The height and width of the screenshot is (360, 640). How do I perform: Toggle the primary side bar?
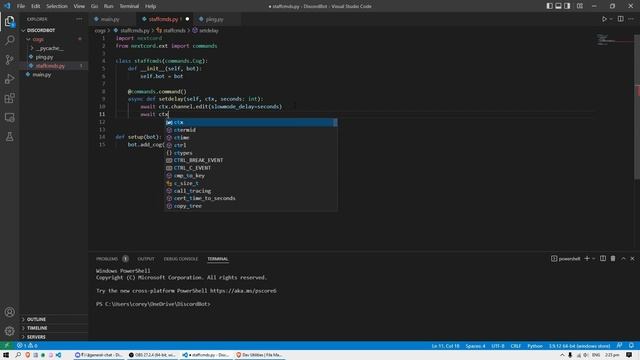(x=549, y=6)
